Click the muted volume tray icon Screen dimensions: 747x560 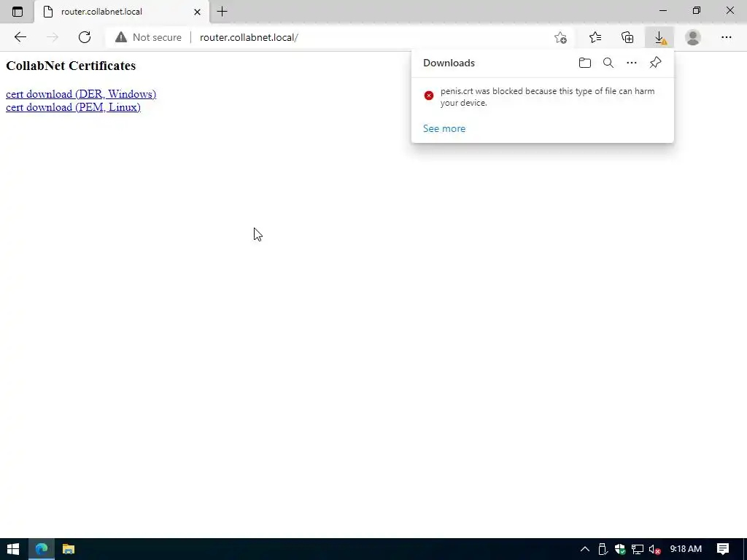point(654,549)
